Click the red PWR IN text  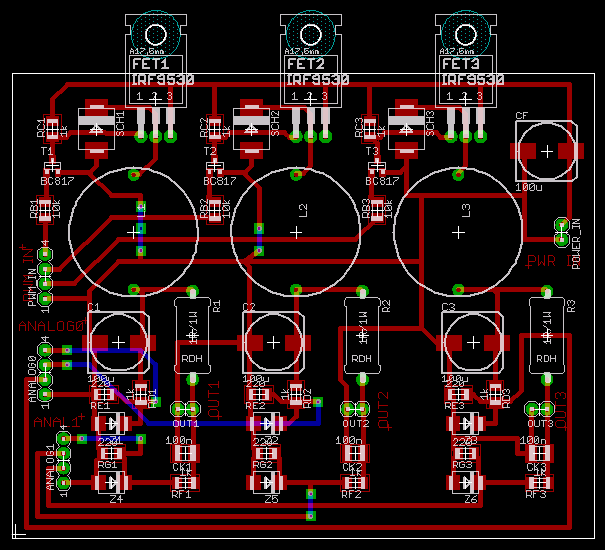554,262
